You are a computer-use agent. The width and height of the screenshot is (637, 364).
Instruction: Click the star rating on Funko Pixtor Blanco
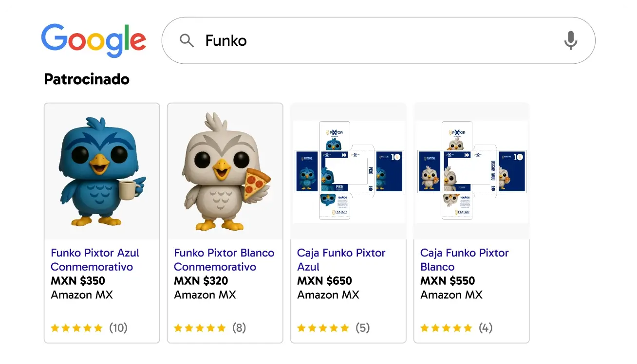200,328
